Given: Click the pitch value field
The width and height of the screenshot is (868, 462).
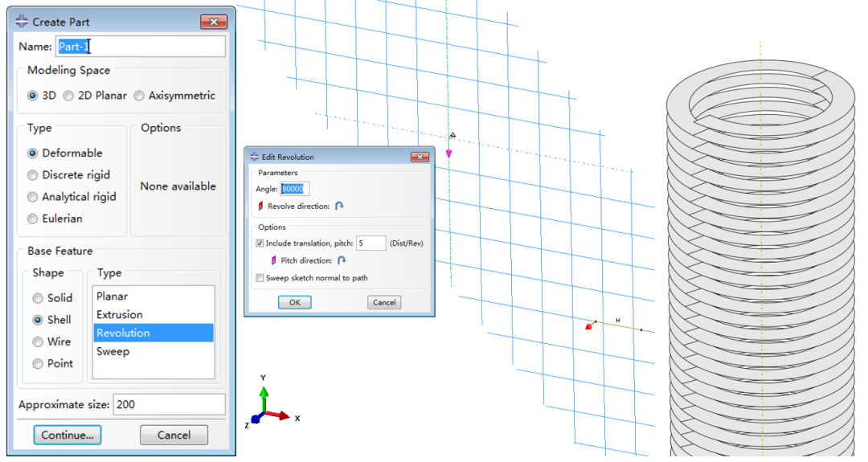Looking at the screenshot, I should tap(371, 243).
